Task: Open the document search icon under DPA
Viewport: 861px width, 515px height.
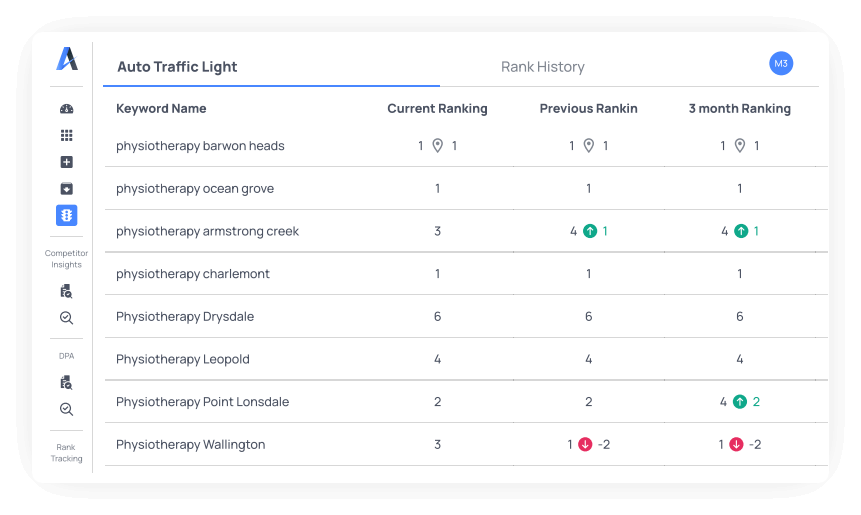Action: [67, 382]
